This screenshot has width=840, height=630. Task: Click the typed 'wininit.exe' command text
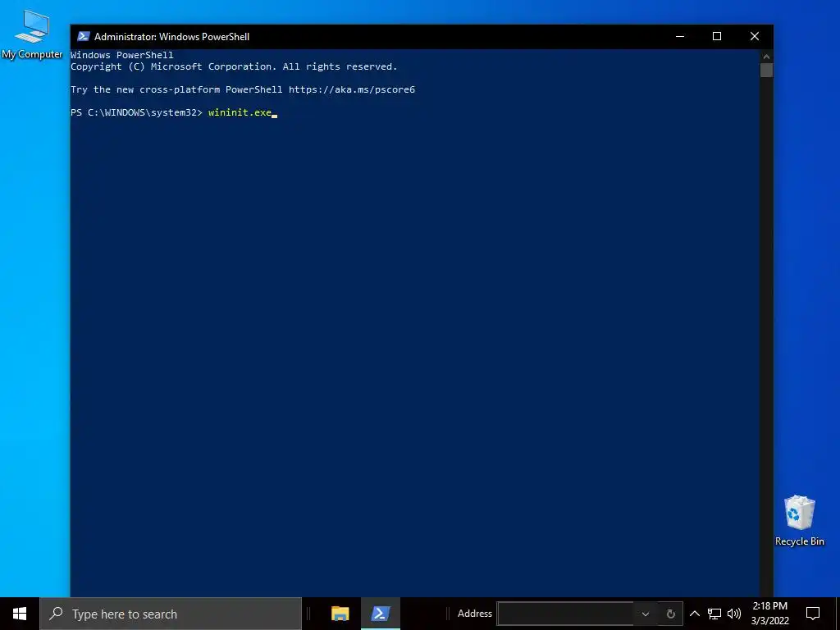tap(240, 112)
